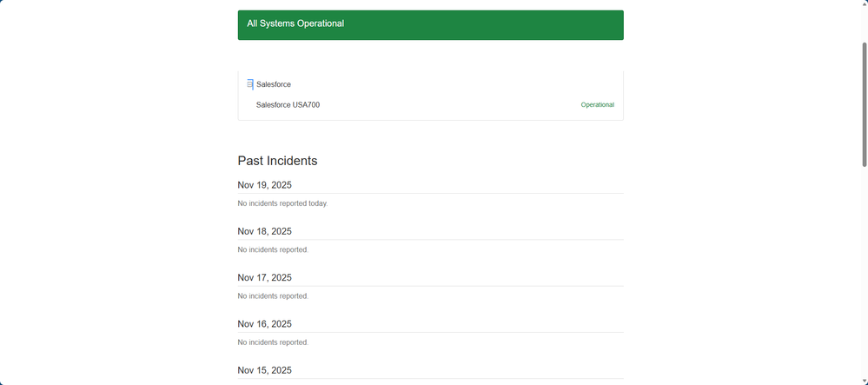The height and width of the screenshot is (385, 868).
Task: Click the All Systems Operational banner
Action: (431, 25)
